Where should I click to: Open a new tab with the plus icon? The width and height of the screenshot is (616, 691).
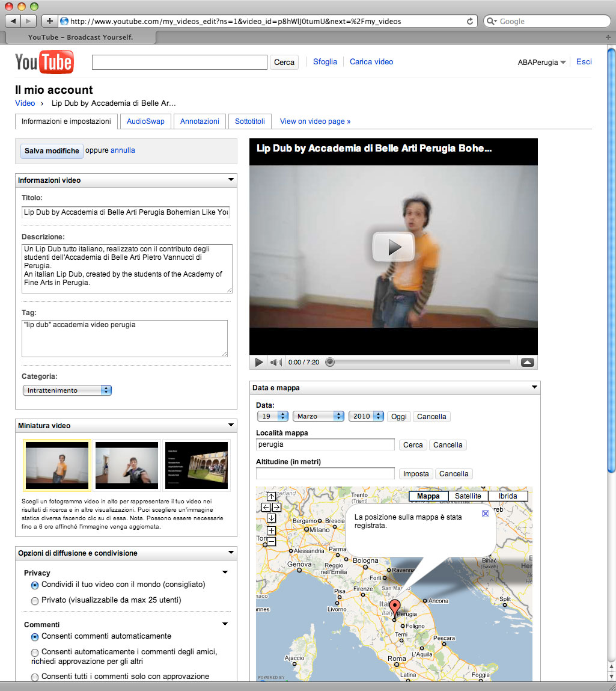(608, 37)
